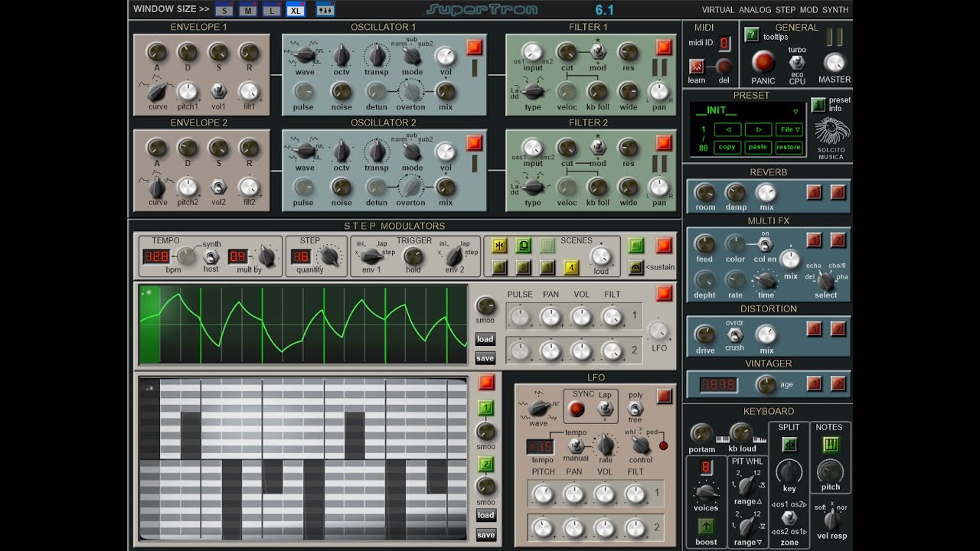980x551 pixels.
Task: Click the Envelope 1 A attack knob
Action: [x=156, y=52]
